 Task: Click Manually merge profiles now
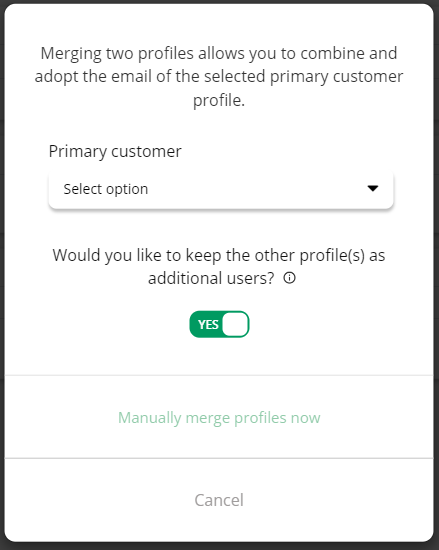point(219,418)
